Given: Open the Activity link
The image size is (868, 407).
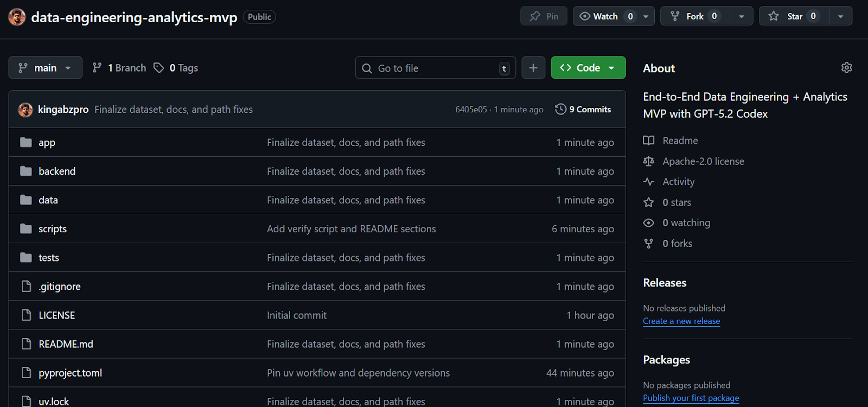Looking at the screenshot, I should (678, 182).
